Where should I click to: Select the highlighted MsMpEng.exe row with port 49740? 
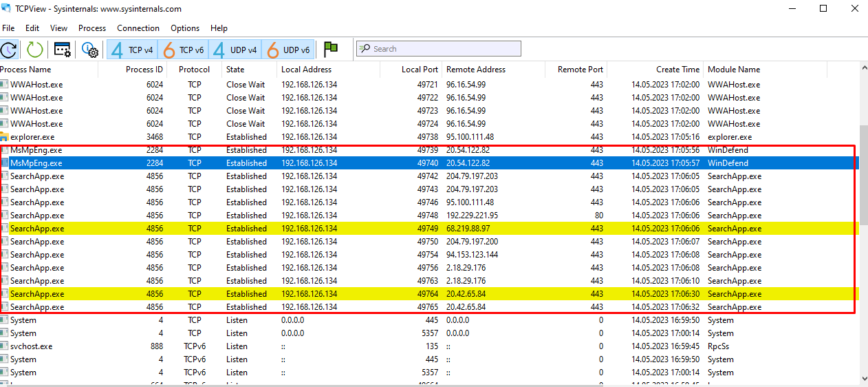(x=429, y=163)
